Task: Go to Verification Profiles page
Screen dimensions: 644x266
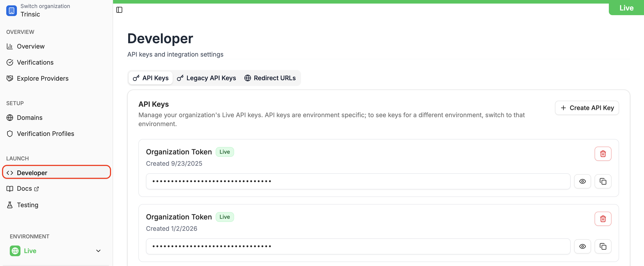Action: pyautogui.click(x=45, y=134)
